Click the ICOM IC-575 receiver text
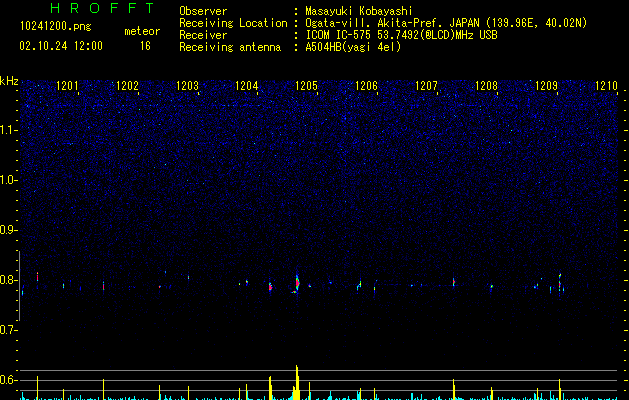The height and width of the screenshot is (400, 629). (x=401, y=35)
